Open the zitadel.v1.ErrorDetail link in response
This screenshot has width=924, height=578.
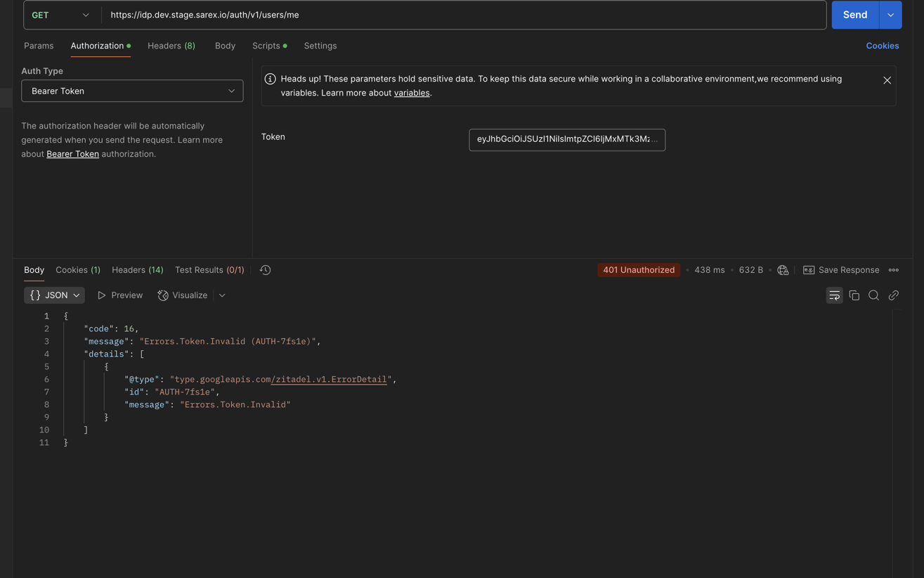click(x=329, y=380)
